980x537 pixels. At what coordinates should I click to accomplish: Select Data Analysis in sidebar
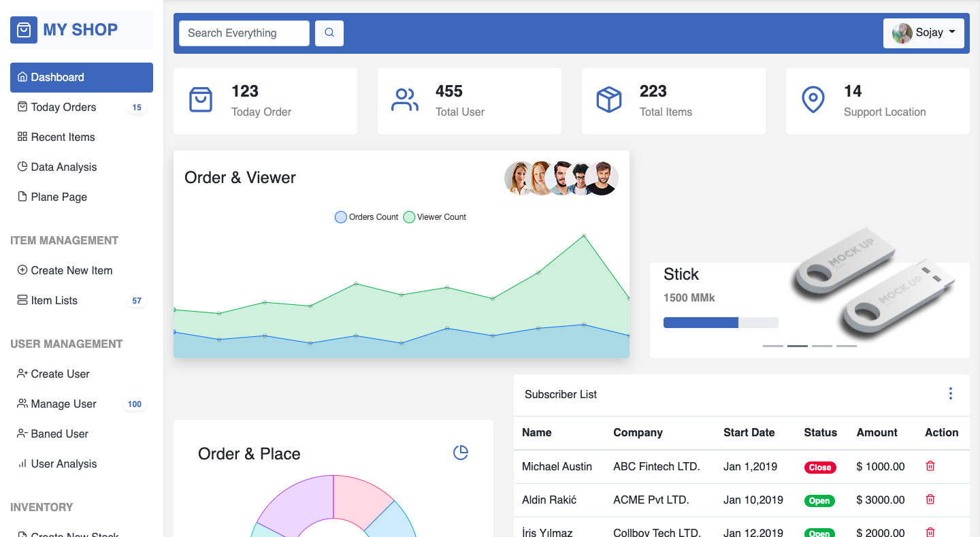(63, 167)
